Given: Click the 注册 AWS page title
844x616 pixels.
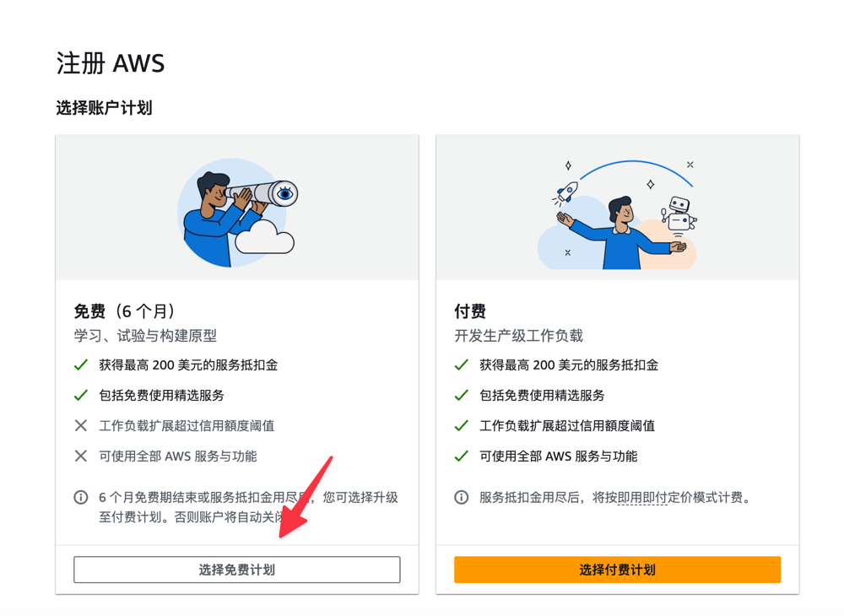Looking at the screenshot, I should tap(111, 63).
